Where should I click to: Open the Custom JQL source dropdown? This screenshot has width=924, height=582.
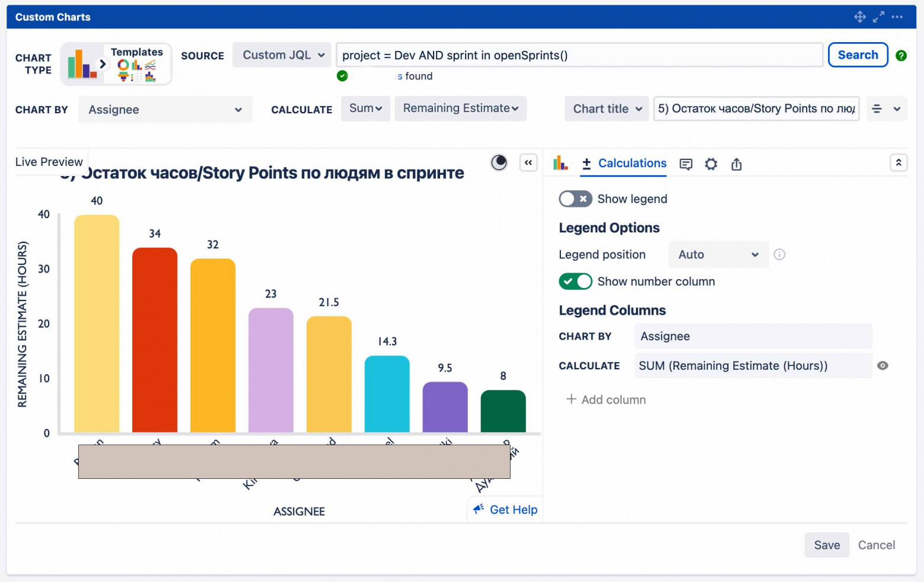click(283, 55)
